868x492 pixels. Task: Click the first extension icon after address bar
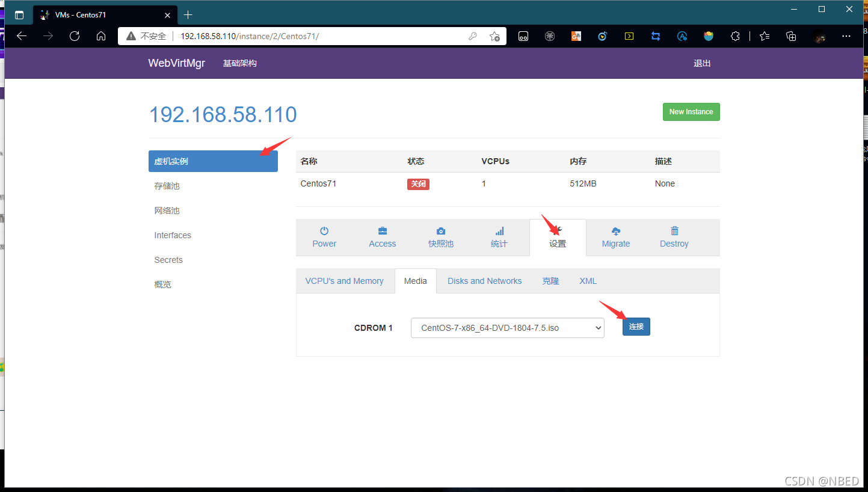(523, 36)
